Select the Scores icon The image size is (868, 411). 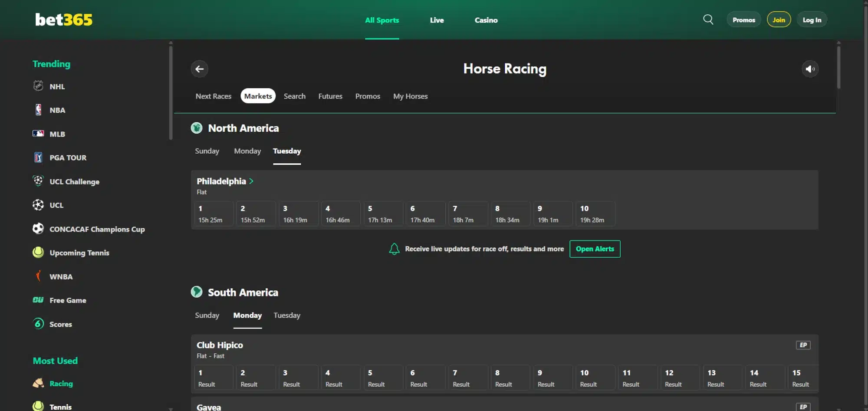click(38, 324)
